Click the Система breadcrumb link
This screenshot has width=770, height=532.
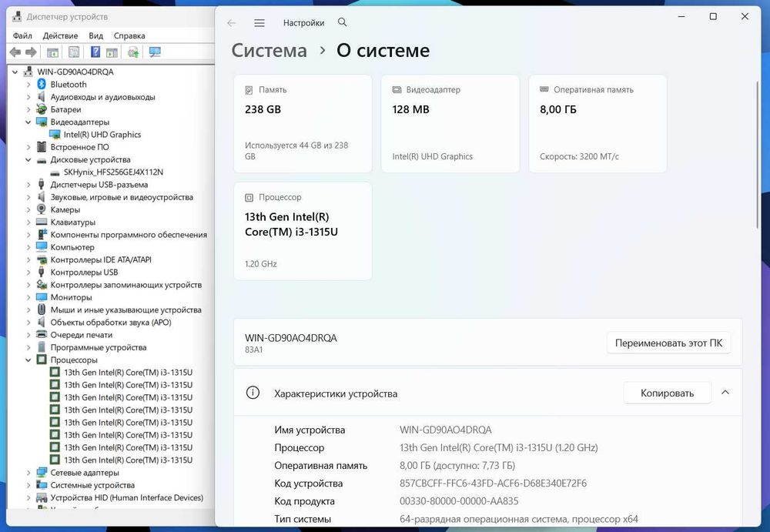click(x=269, y=51)
